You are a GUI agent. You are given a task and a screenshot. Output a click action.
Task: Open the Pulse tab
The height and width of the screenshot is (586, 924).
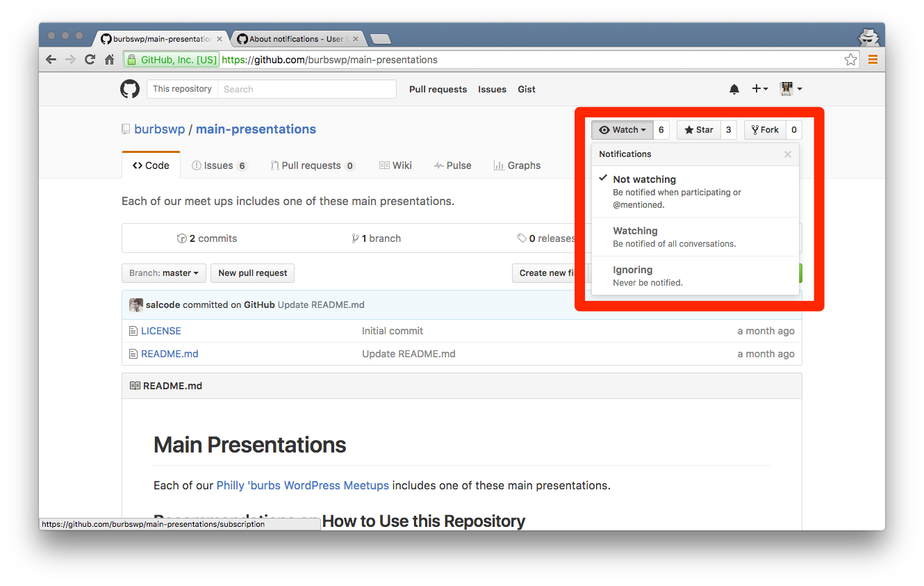pyautogui.click(x=452, y=165)
